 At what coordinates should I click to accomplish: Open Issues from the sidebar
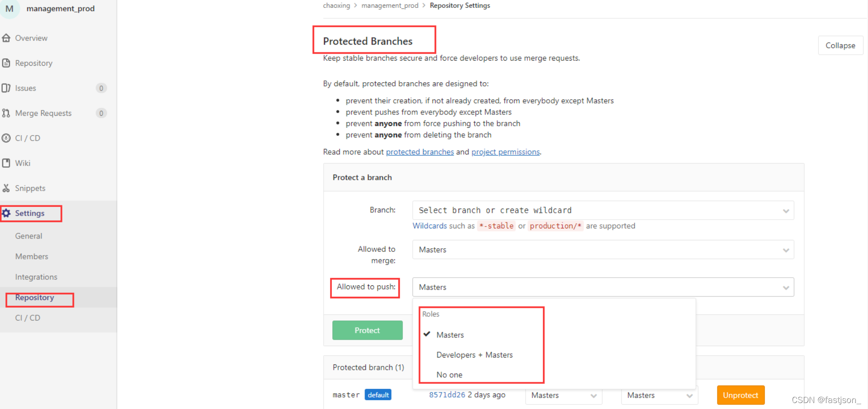[26, 88]
